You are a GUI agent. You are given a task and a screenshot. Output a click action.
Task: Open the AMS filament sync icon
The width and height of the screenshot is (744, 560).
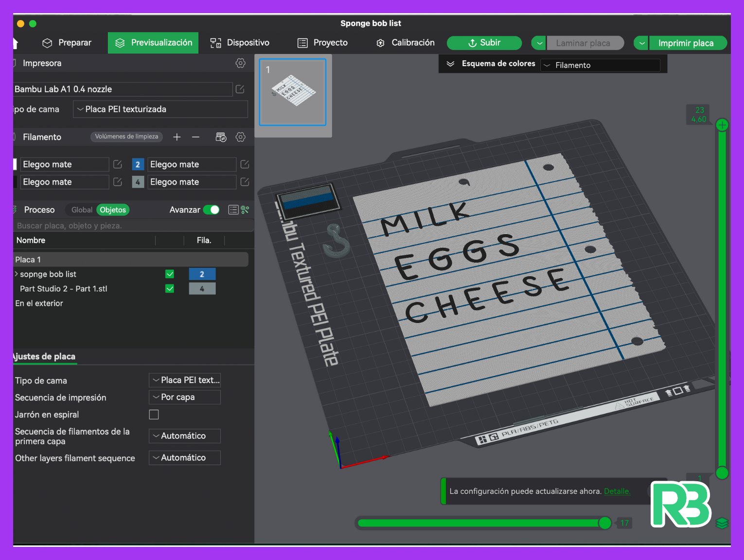[x=221, y=137]
